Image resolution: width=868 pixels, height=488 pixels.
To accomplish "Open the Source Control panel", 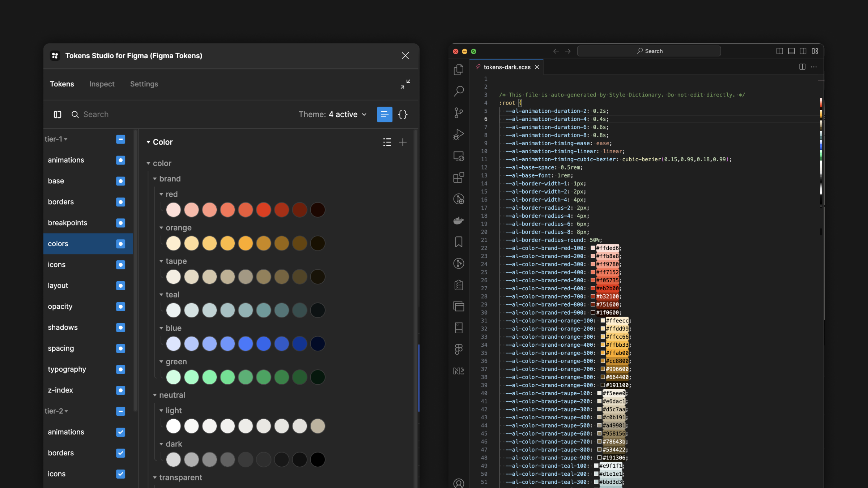I will (459, 113).
